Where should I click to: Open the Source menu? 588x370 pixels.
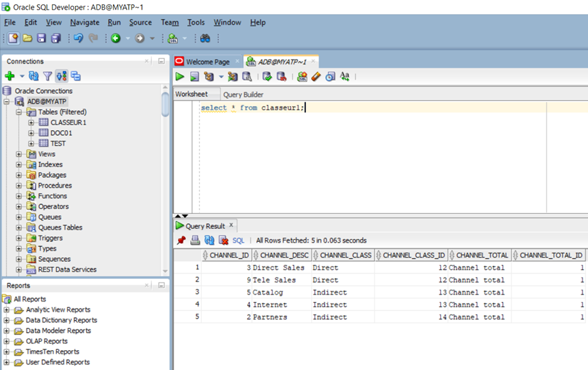coord(140,23)
